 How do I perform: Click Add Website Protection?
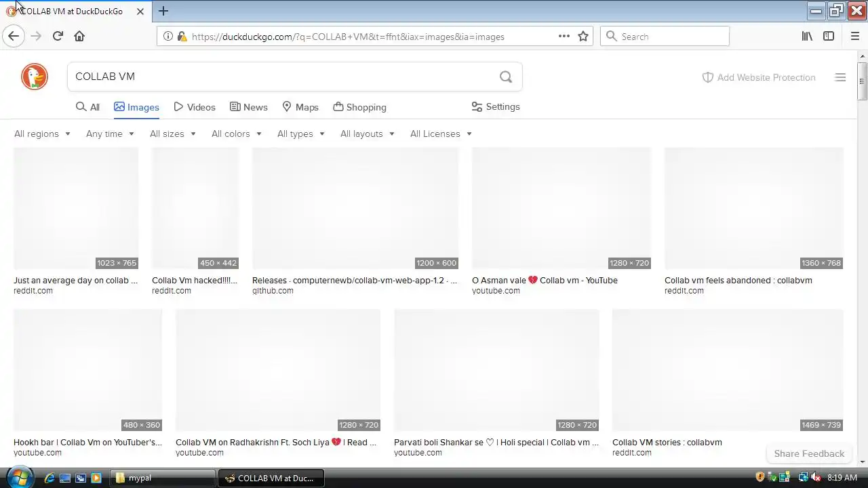759,77
